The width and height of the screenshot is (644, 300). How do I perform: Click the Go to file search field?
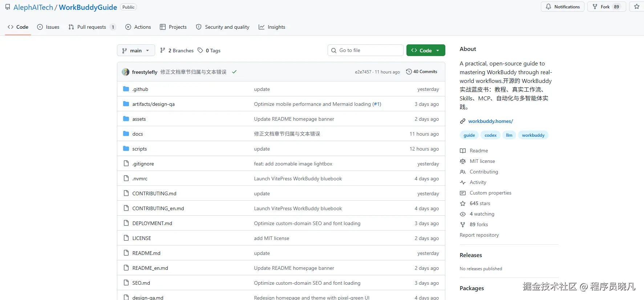(365, 50)
